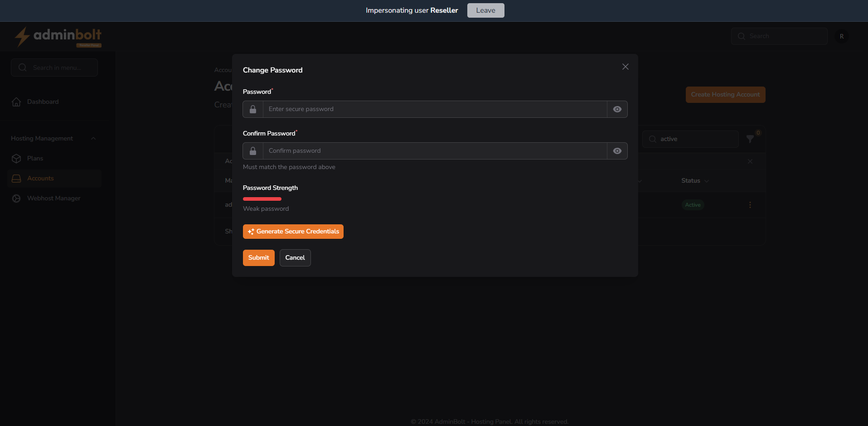Screen dimensions: 868x426
Task: Click the adminbolt lightning bolt logo
Action: click(x=23, y=36)
